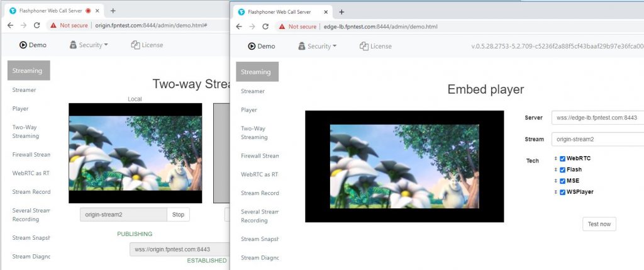Click License link in right window navbar
This screenshot has height=270, width=644.
point(375,46)
